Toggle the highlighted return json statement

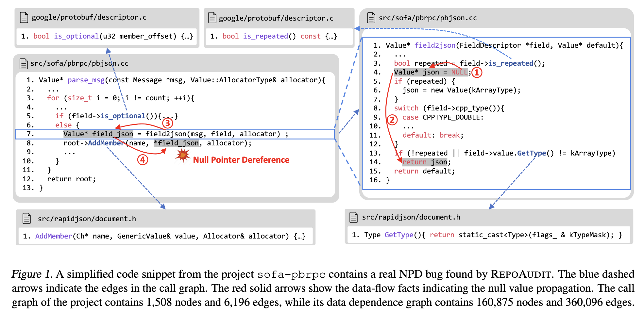[425, 162]
